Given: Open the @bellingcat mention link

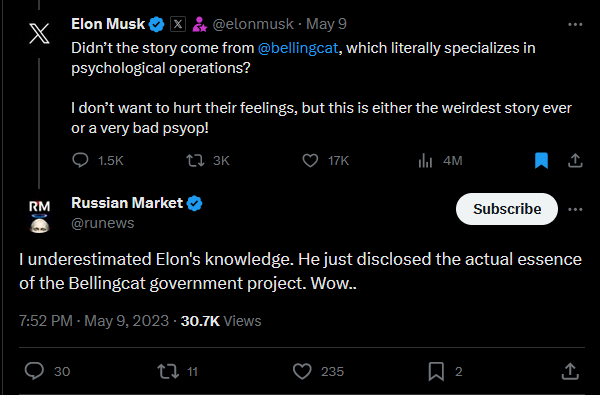Looking at the screenshot, I should (x=298, y=48).
